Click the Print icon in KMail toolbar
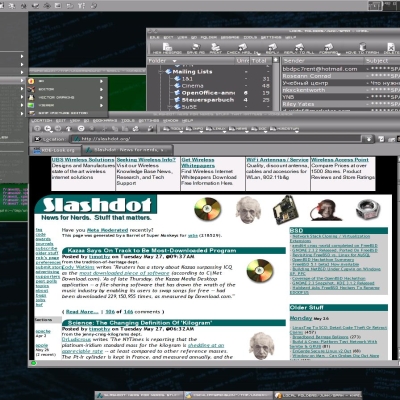 tap(216, 47)
